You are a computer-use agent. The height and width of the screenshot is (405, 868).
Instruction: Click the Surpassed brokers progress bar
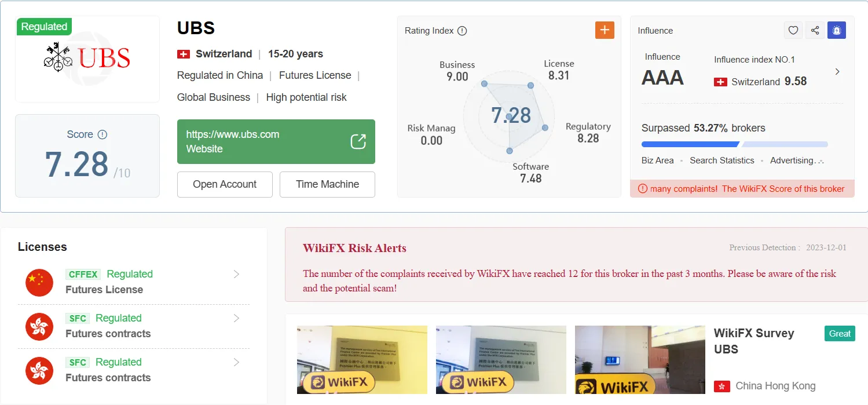point(735,144)
